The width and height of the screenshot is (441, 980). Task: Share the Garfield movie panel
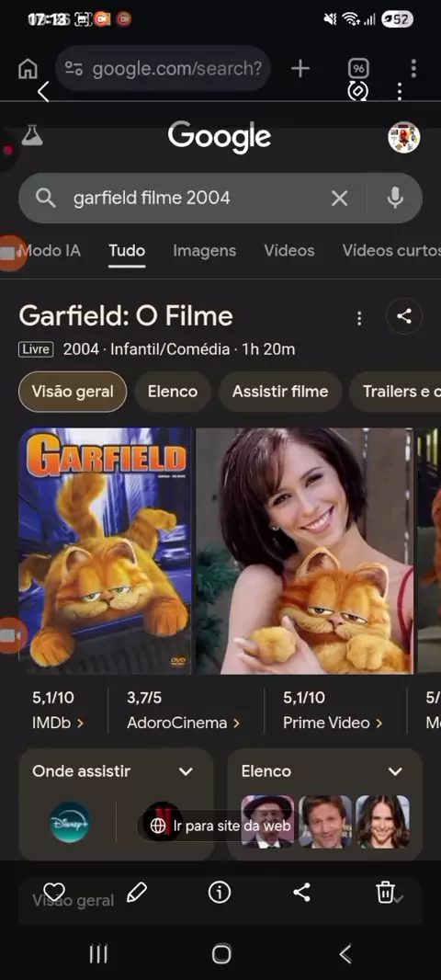(x=404, y=317)
